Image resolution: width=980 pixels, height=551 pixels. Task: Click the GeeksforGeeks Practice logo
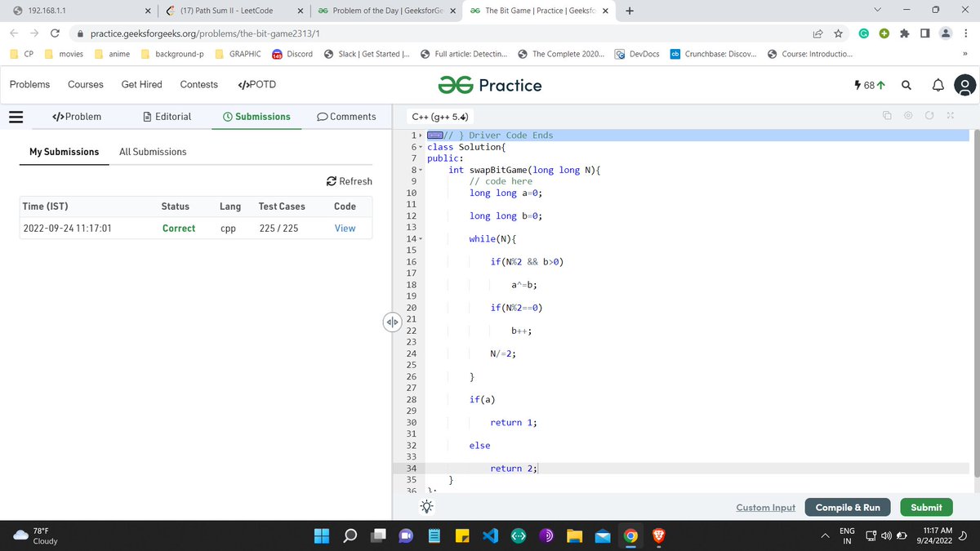point(490,85)
